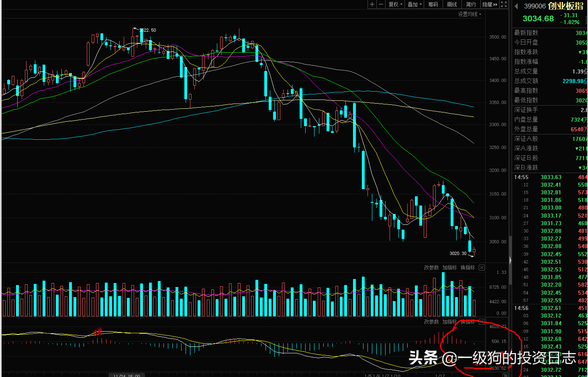Click the 11/24 15:00 time axis marker

[127, 375]
